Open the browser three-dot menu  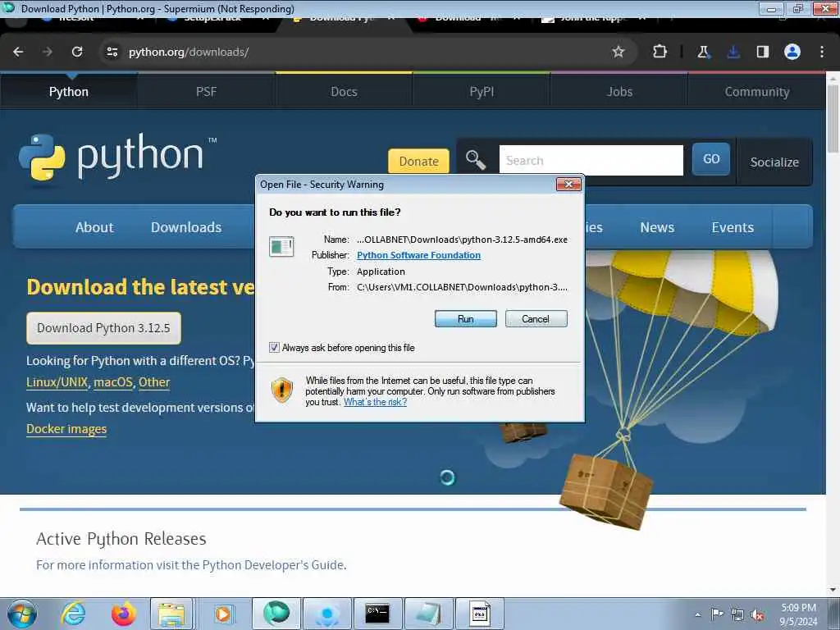tap(822, 52)
